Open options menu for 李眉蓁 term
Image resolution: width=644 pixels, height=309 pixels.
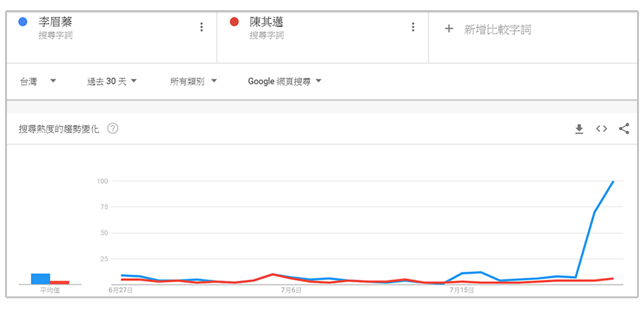201,27
